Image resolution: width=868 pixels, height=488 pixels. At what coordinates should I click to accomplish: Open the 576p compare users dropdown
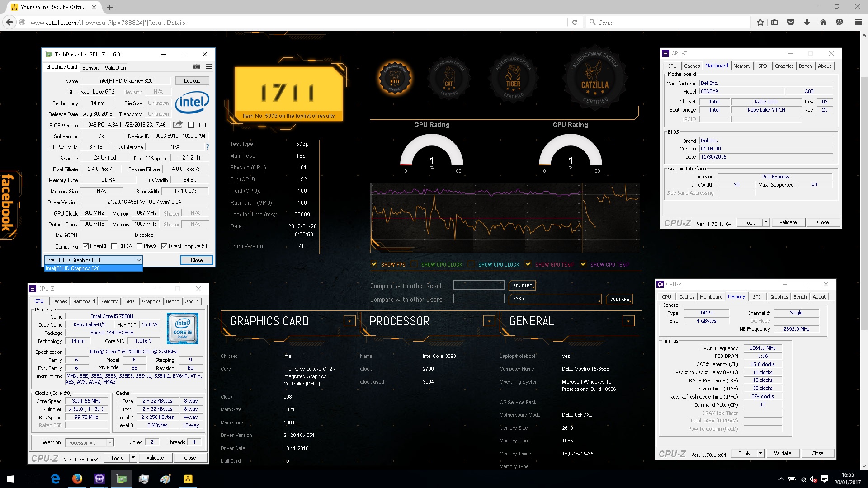coord(555,299)
